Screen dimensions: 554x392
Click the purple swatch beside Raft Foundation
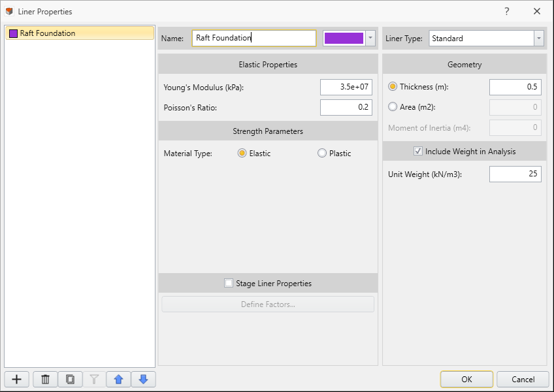click(x=14, y=33)
